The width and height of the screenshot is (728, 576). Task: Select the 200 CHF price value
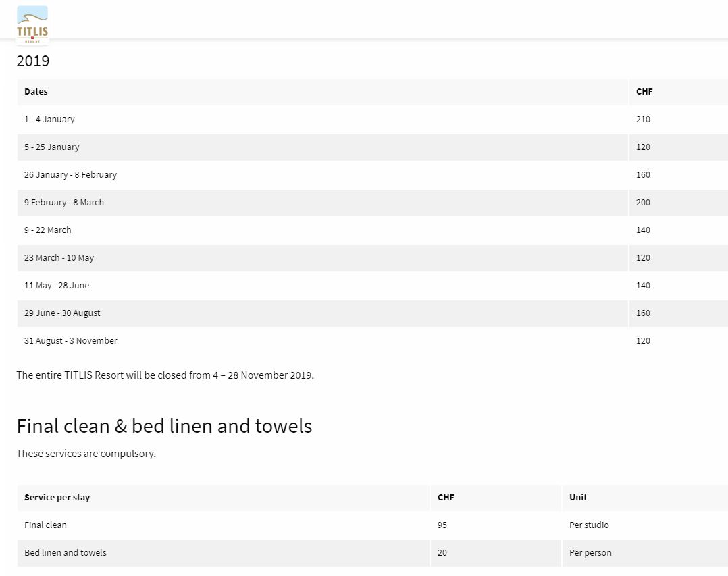pos(643,202)
